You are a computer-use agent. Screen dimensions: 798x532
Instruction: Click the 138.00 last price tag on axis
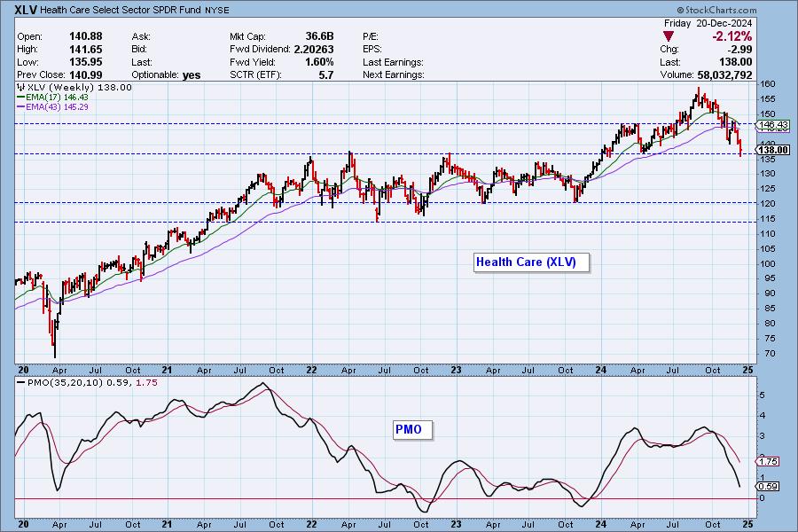point(772,150)
